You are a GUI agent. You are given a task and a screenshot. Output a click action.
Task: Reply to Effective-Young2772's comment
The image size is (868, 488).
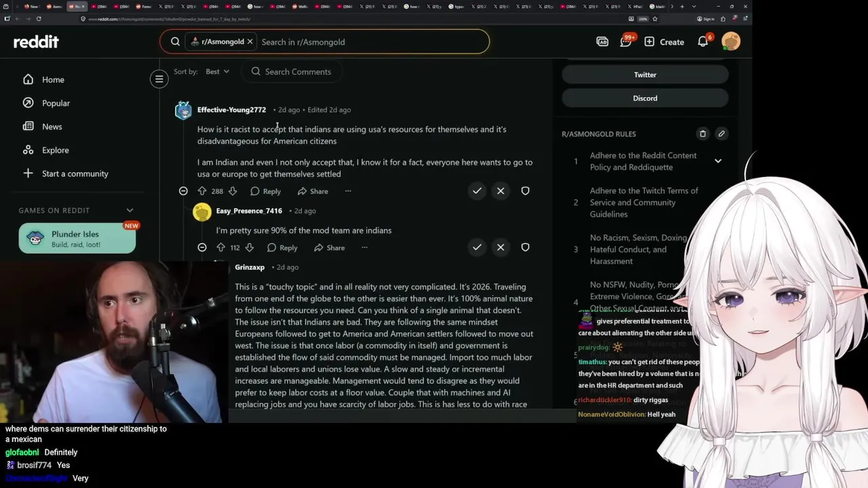pos(265,191)
